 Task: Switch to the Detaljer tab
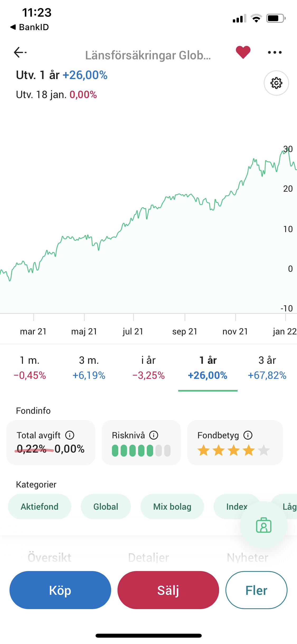pyautogui.click(x=148, y=557)
